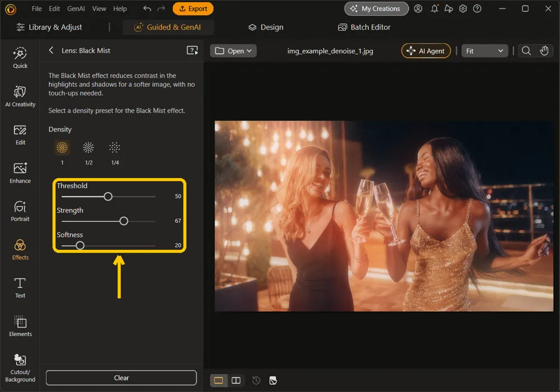
Task: Open the Cutout/Background panel
Action: coord(20,368)
